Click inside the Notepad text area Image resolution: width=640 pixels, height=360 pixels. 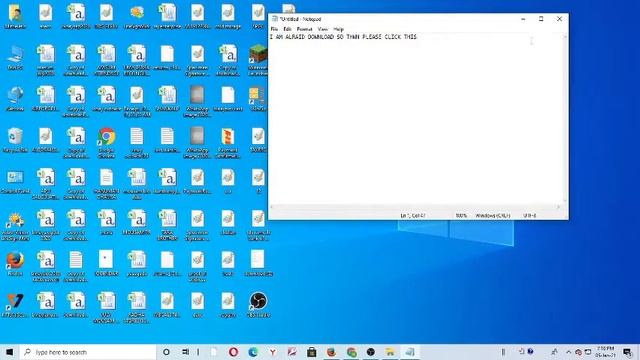[416, 118]
